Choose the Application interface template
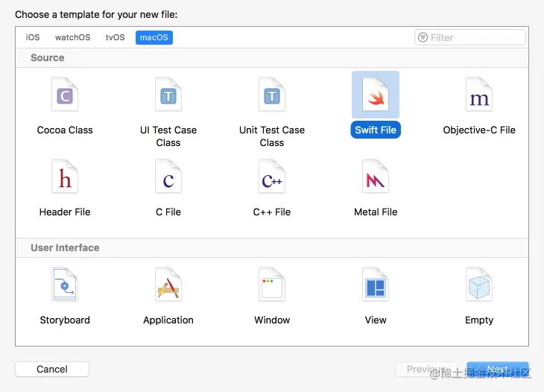This screenshot has height=392, width=544. 168,286
